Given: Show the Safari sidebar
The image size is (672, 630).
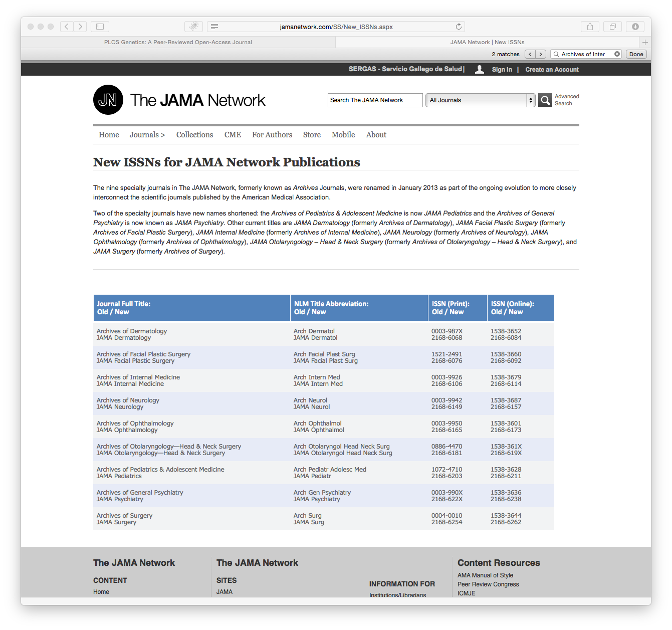Looking at the screenshot, I should coord(100,27).
